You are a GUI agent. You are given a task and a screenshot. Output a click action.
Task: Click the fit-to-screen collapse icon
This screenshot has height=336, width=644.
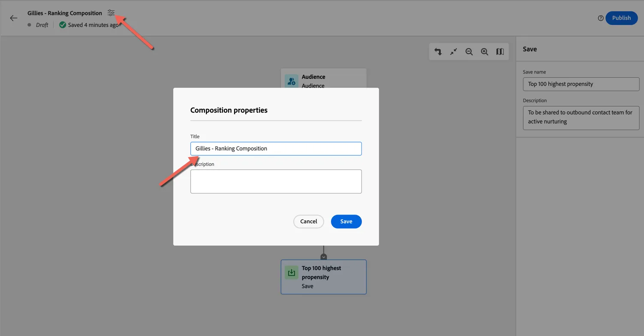[453, 51]
